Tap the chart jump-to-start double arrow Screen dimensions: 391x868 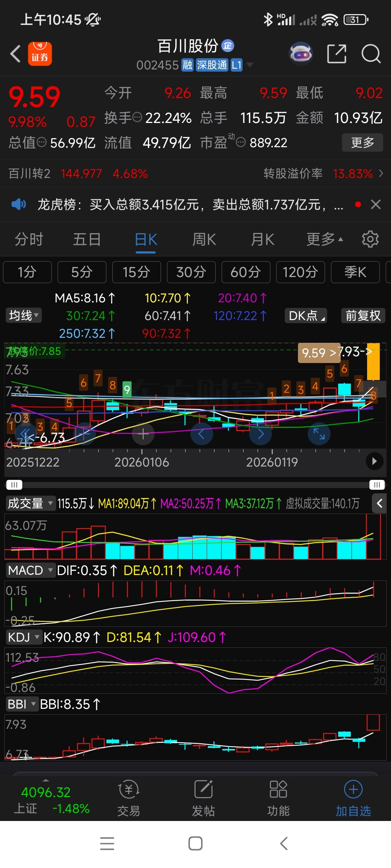(26, 434)
